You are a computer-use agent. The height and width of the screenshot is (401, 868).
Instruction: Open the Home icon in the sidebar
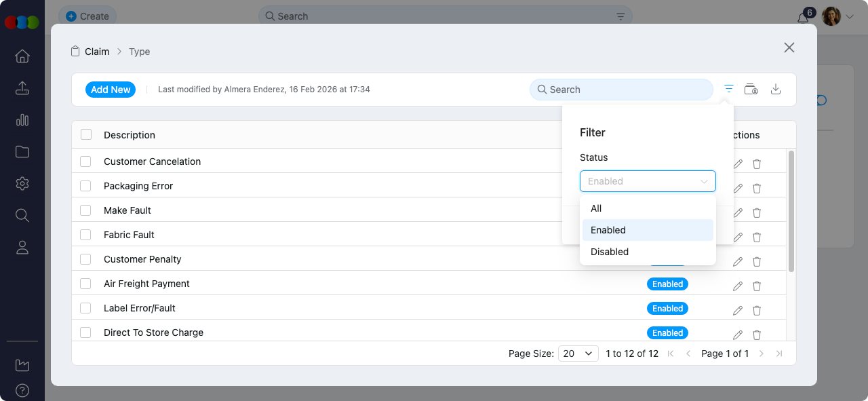(x=22, y=56)
